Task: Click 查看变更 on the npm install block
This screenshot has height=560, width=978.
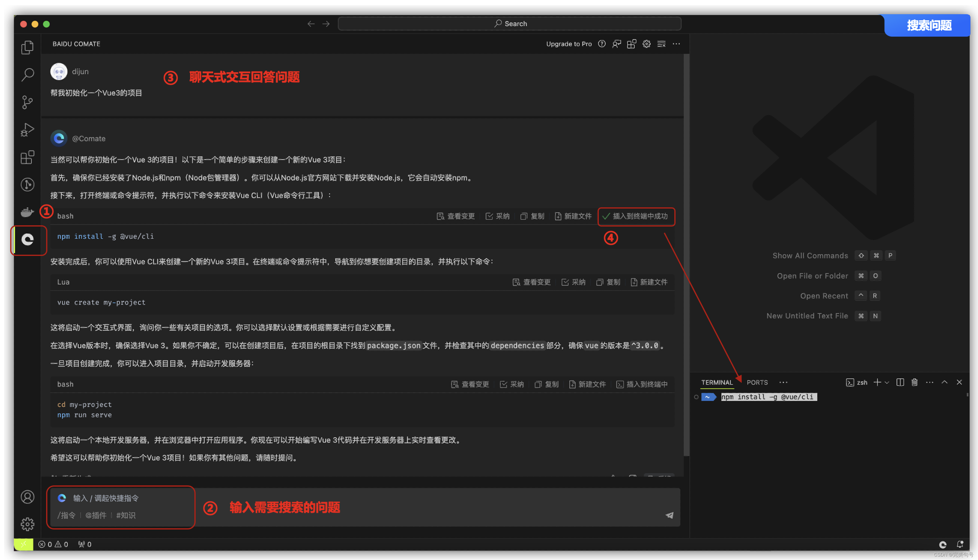Action: (456, 216)
